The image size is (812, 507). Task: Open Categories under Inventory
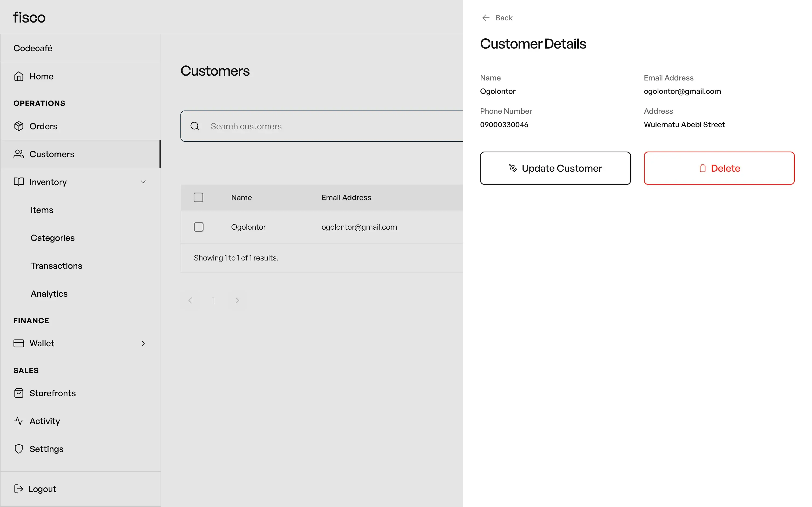53,238
